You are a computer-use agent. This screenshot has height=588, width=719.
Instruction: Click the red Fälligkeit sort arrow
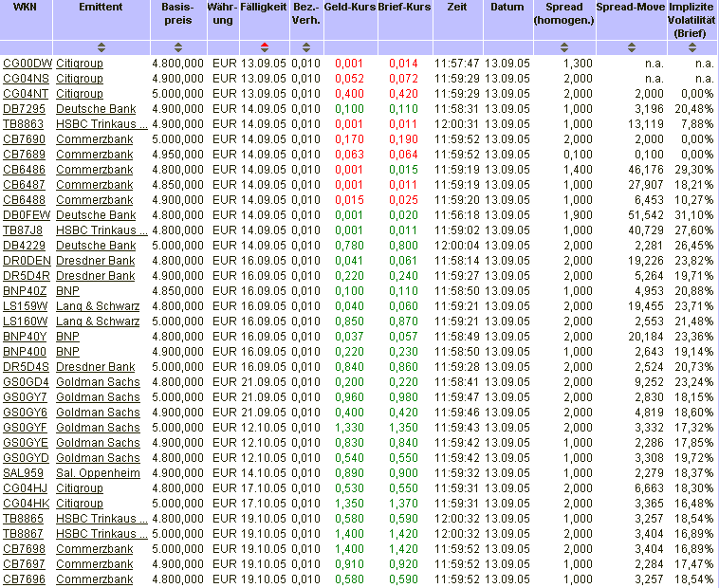265,47
